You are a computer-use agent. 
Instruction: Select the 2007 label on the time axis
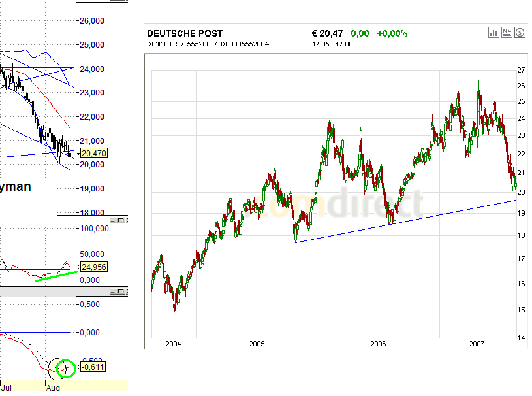477,343
